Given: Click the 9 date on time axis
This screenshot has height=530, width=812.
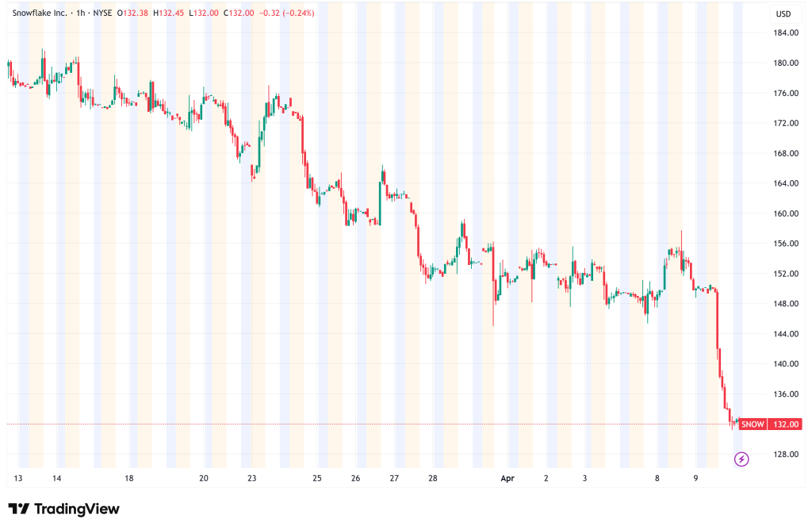Looking at the screenshot, I should pyautogui.click(x=695, y=478).
